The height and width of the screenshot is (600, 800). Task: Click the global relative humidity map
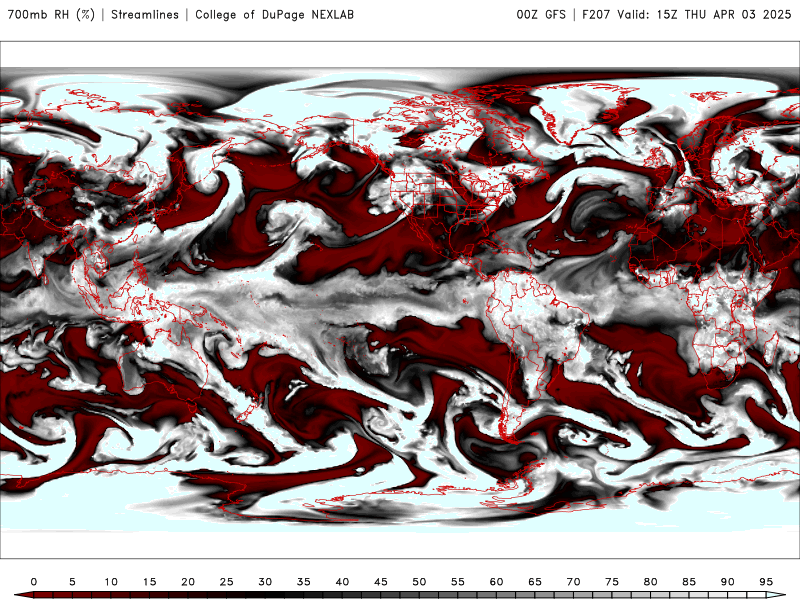[400, 300]
